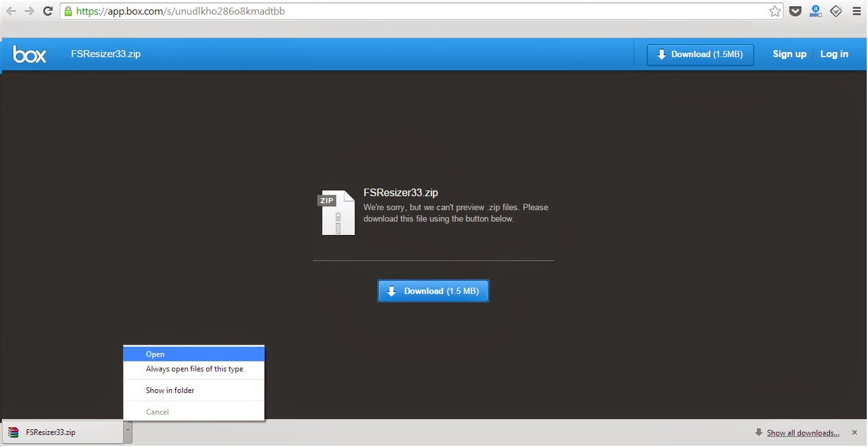Click the Sign up link

[x=789, y=55]
